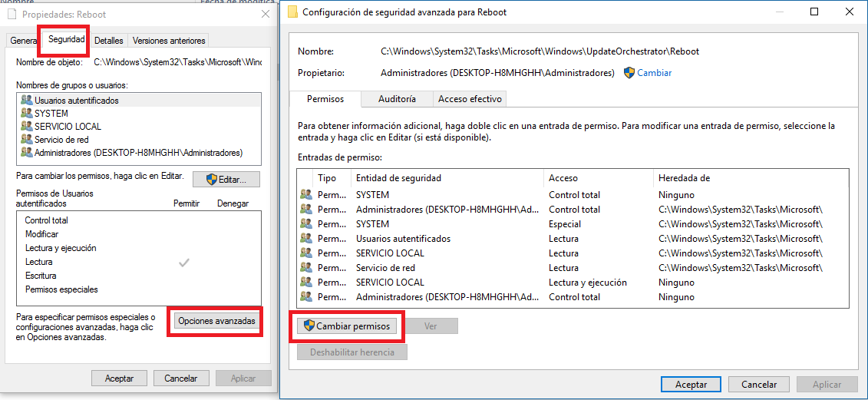Select Administradores in the group names list
868x400 pixels.
click(x=139, y=152)
